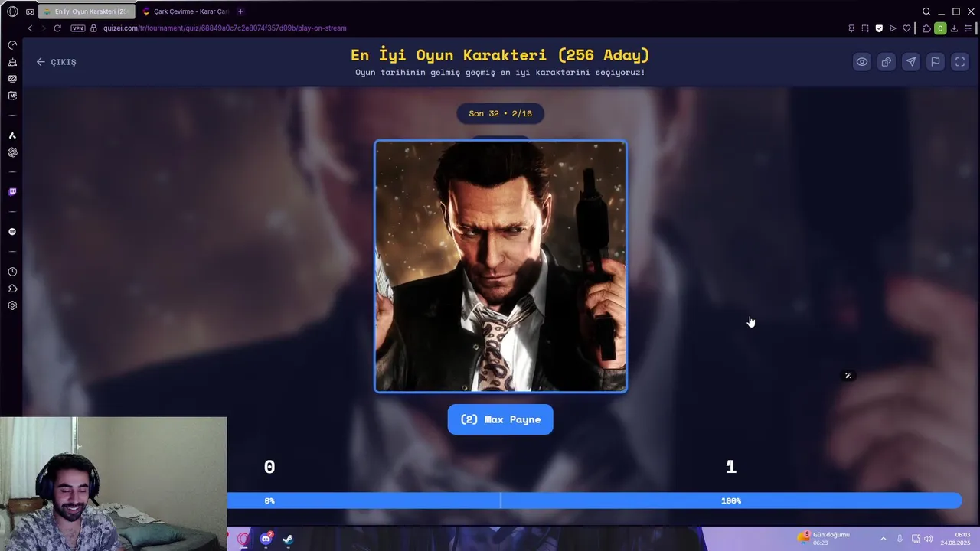Switch to Çark Çevirme tab
This screenshot has width=980, height=551.
187,11
